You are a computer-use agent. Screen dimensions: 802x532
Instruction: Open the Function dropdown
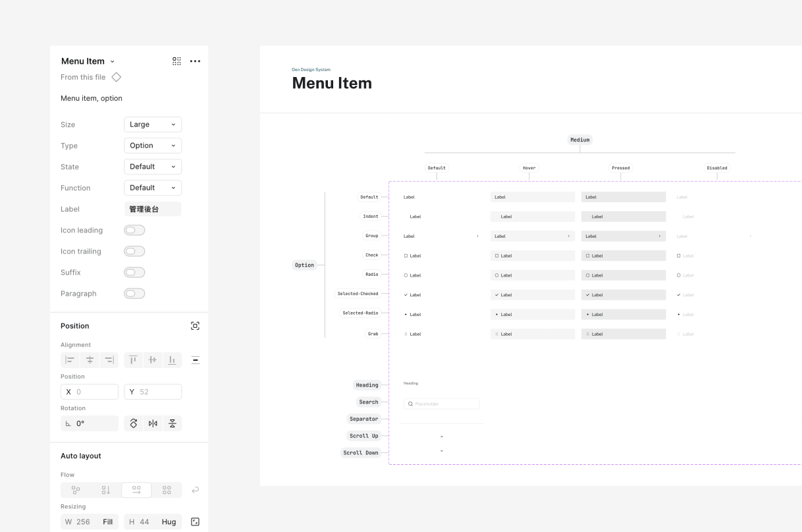[x=153, y=188]
